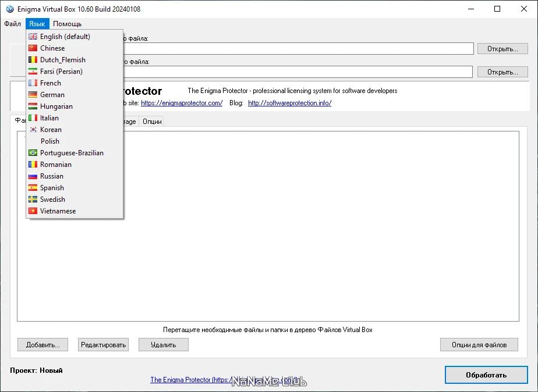Click the Russian flag icon
Image resolution: width=538 pixels, height=392 pixels.
tap(33, 176)
